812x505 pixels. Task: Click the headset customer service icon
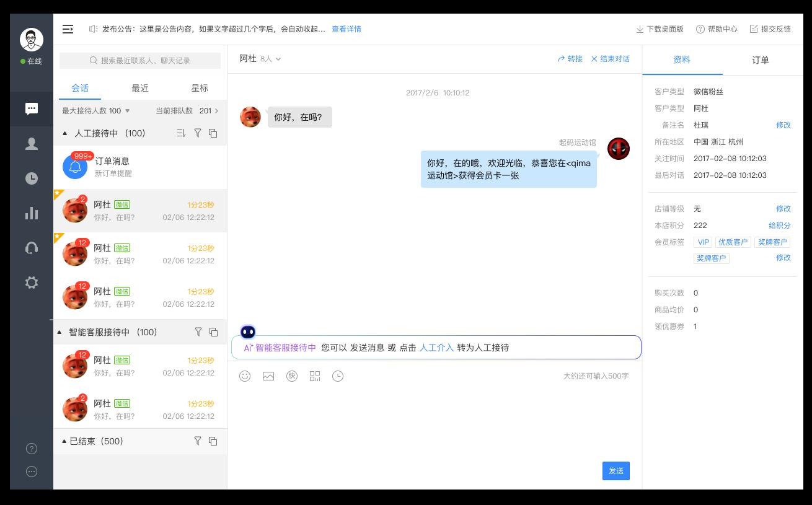[32, 248]
